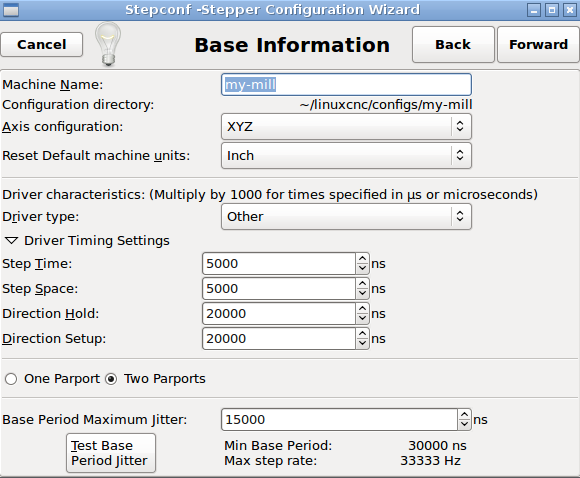
Task: Increase Direction Hold spinner value
Action: coord(362,309)
